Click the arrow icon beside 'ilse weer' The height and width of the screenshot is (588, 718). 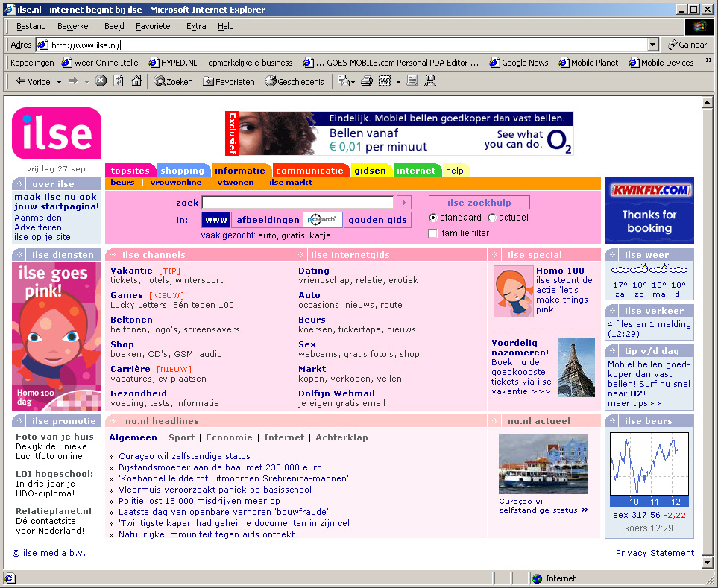[x=612, y=254]
